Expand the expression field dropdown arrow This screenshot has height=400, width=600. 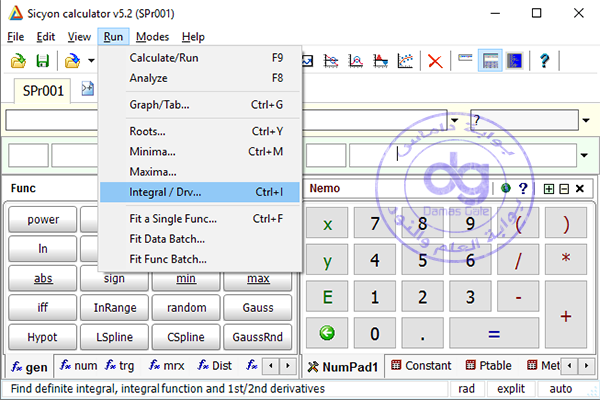[x=455, y=120]
